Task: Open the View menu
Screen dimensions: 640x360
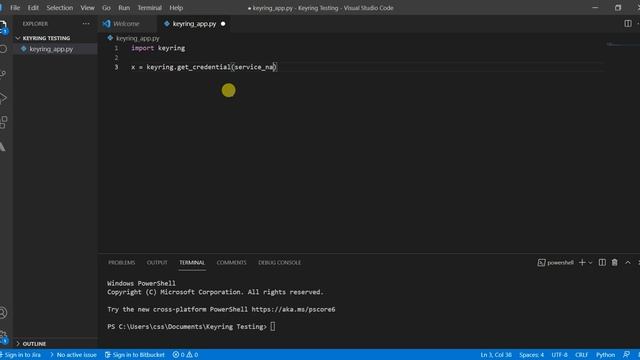Action: (87, 8)
